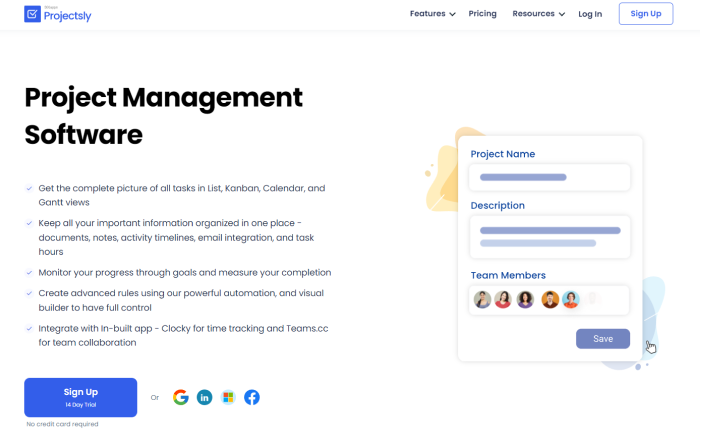This screenshot has height=436, width=701.
Task: Go to the Pricing page
Action: [x=482, y=14]
